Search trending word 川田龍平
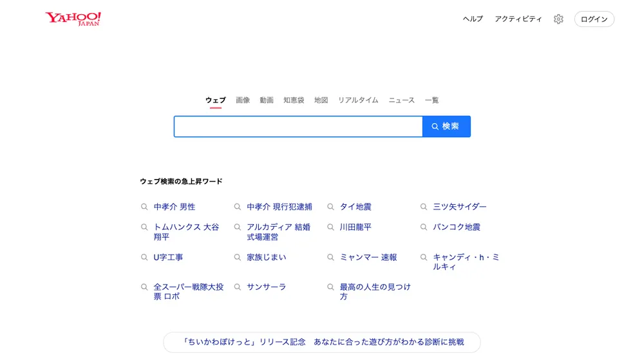 point(355,227)
